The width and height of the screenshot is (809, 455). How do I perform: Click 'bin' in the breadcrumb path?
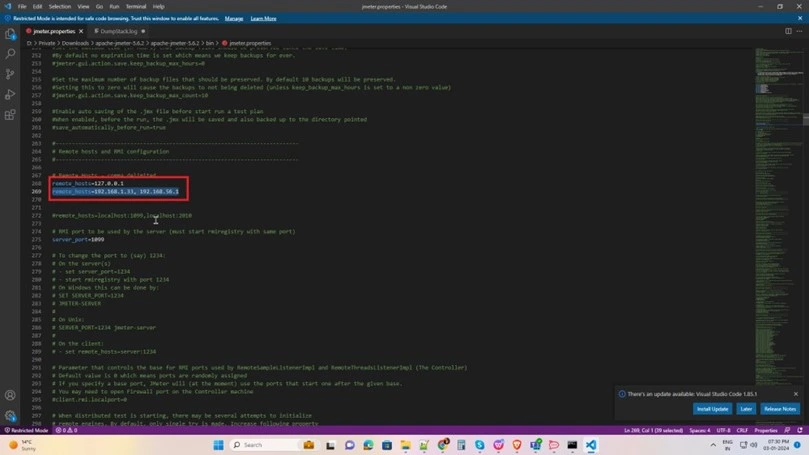[209, 43]
